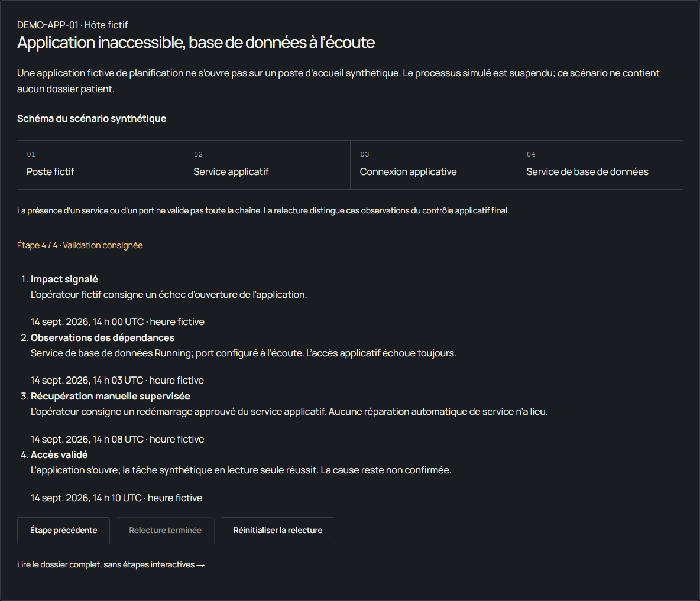Click the Récupération manuelle supervisée title
The height and width of the screenshot is (601, 700).
pos(111,396)
